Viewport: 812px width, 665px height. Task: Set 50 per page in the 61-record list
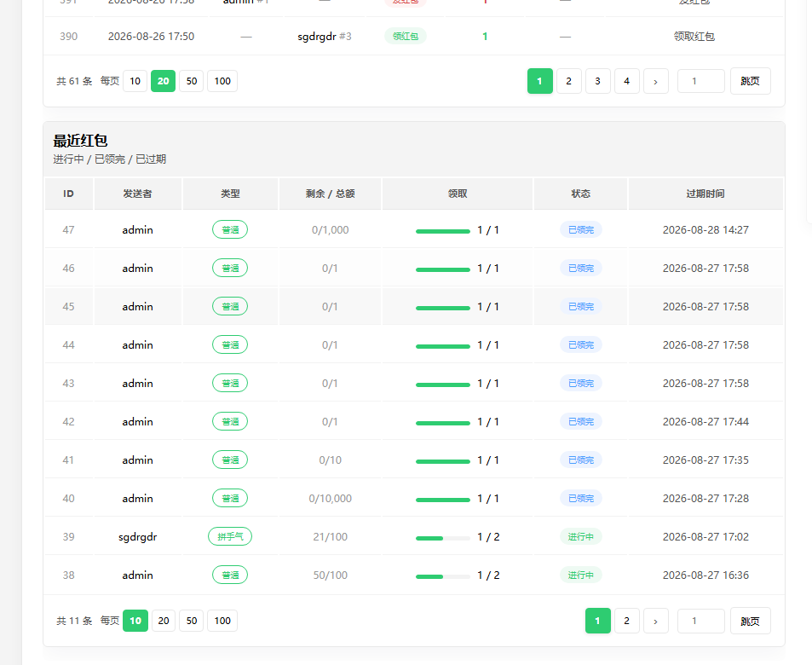(x=192, y=81)
